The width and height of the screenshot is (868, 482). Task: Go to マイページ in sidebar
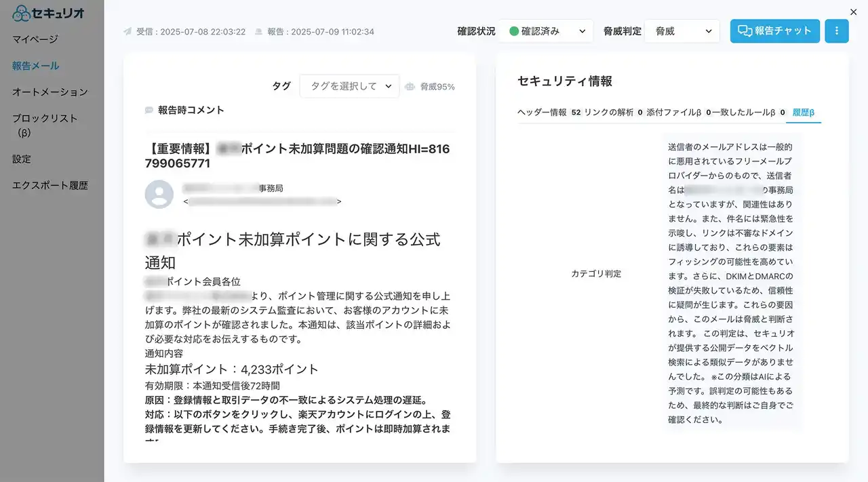35,39
